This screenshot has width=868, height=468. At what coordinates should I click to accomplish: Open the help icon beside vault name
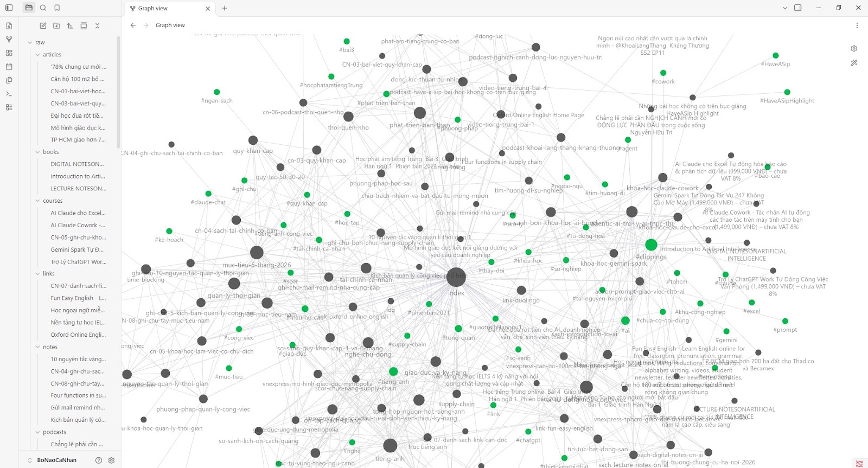99,460
